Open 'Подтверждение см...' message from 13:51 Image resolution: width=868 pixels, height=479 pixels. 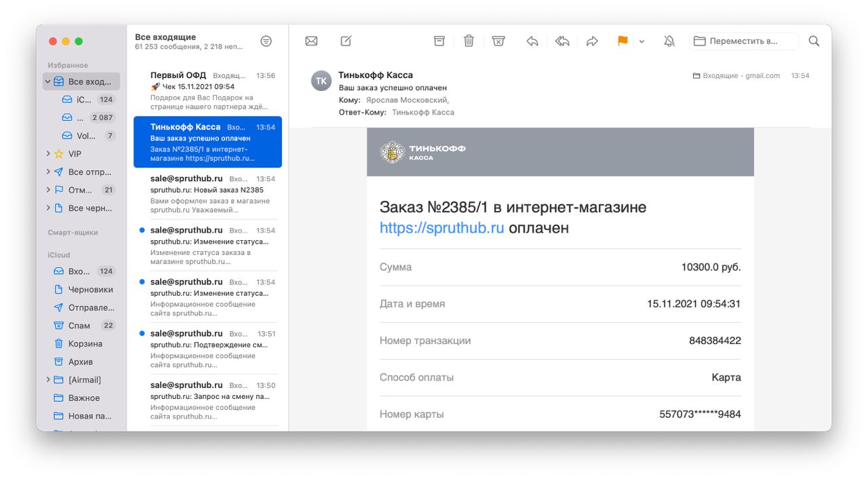point(208,348)
